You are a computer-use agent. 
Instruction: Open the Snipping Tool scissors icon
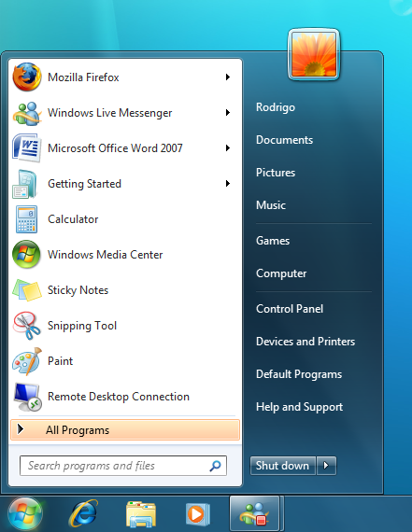pyautogui.click(x=26, y=326)
